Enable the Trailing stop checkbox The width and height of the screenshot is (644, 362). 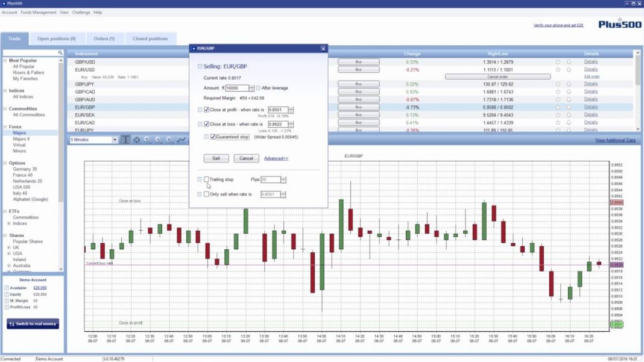(207, 179)
